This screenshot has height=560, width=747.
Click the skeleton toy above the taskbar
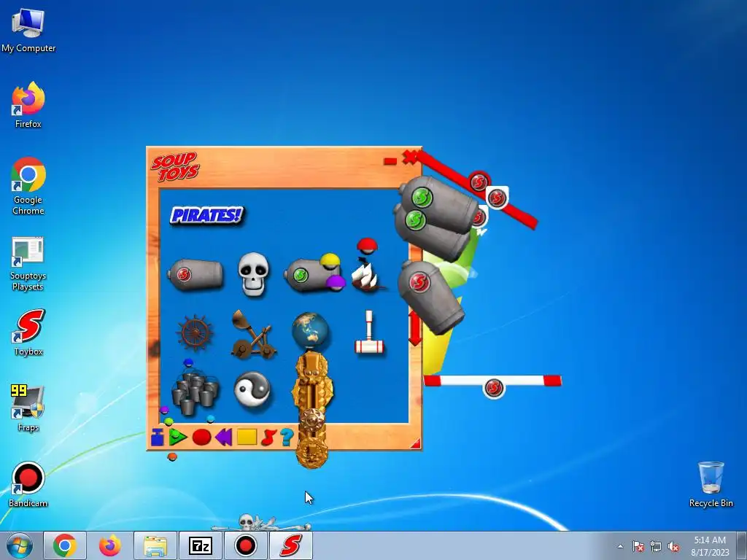point(260,523)
